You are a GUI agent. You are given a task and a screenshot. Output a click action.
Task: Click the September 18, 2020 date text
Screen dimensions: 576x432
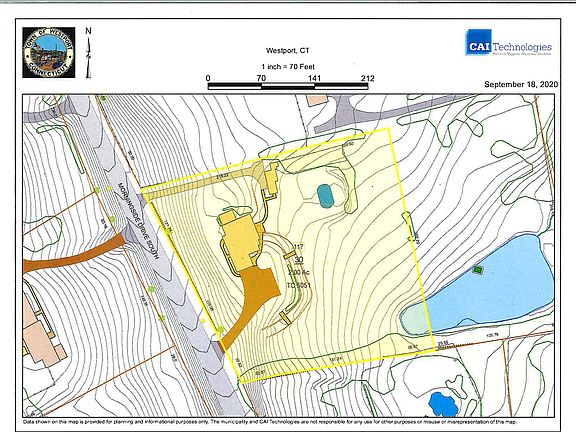[521, 84]
